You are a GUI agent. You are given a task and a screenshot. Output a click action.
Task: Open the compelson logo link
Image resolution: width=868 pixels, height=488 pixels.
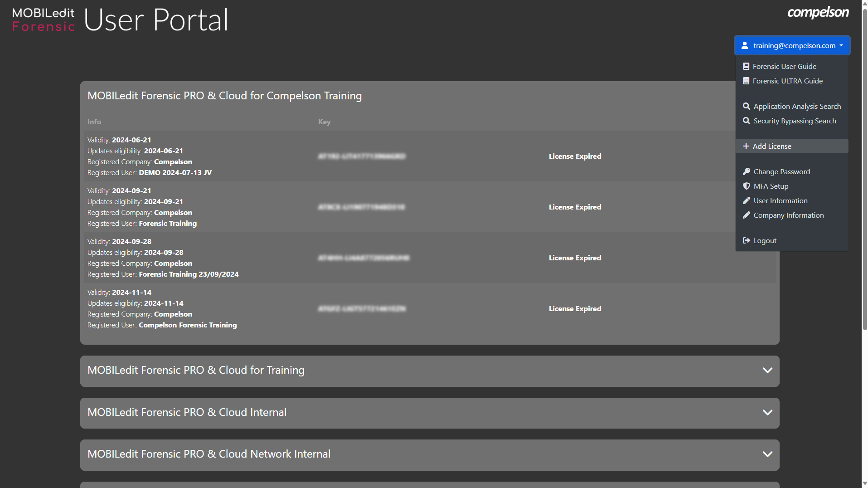(x=818, y=13)
